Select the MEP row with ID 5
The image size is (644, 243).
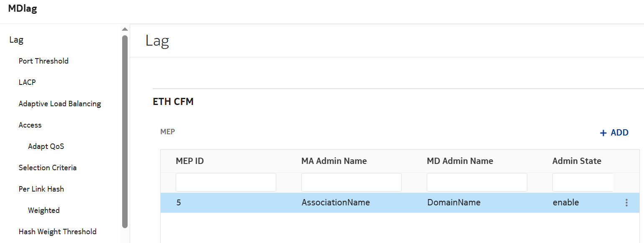pyautogui.click(x=335, y=203)
